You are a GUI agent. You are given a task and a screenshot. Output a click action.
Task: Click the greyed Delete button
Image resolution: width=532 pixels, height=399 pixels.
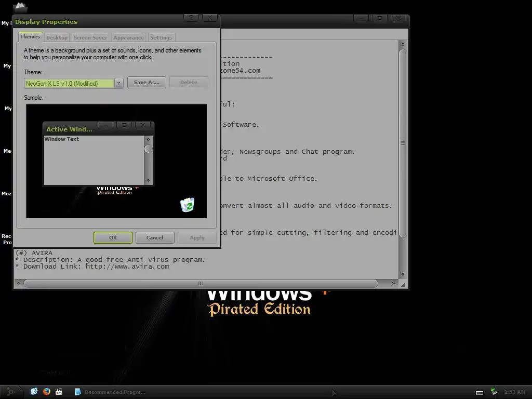coord(189,83)
